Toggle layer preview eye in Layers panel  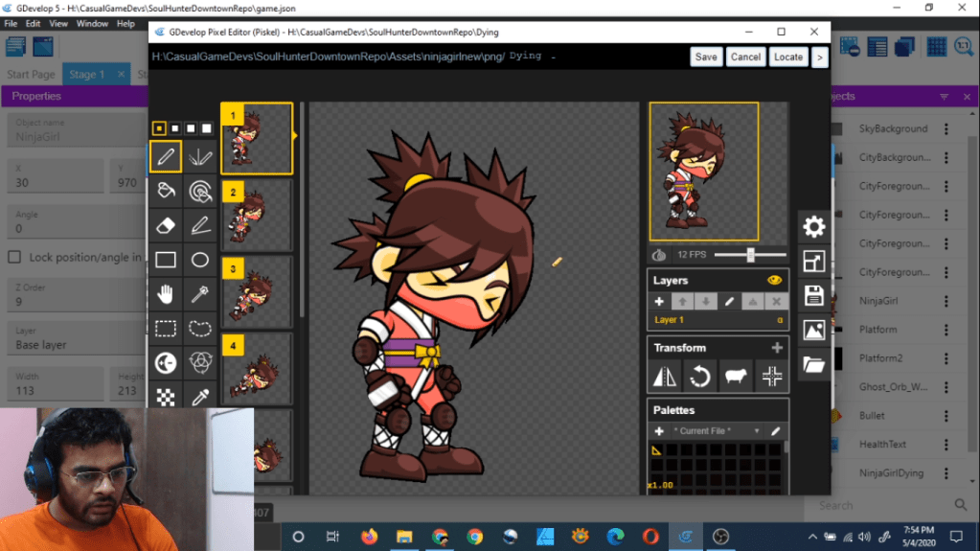pos(774,281)
